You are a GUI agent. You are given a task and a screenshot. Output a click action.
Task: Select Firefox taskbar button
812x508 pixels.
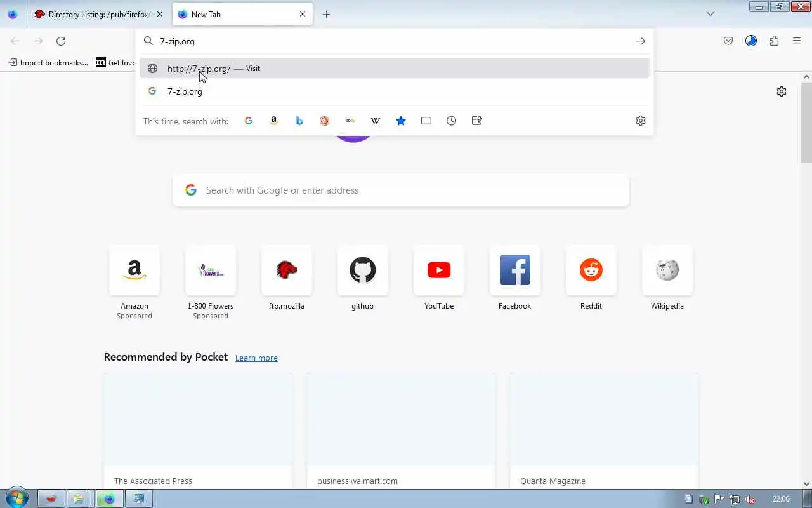[x=109, y=498]
